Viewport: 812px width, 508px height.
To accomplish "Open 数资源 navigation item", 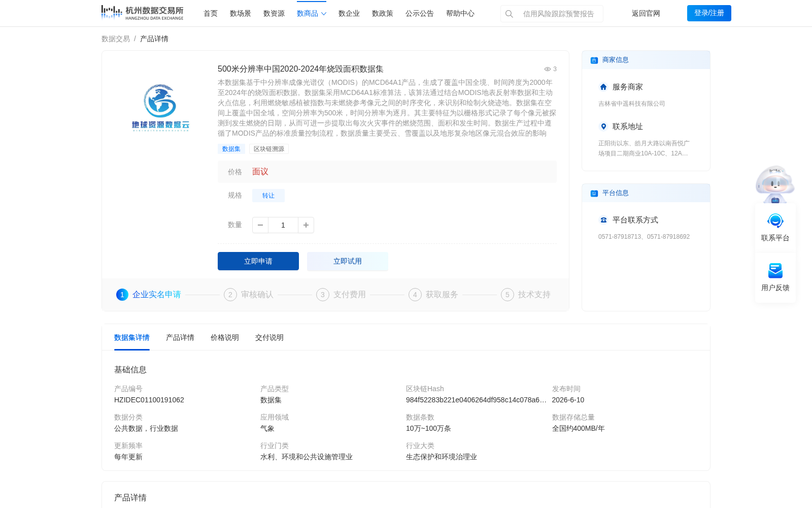I will 274,14.
